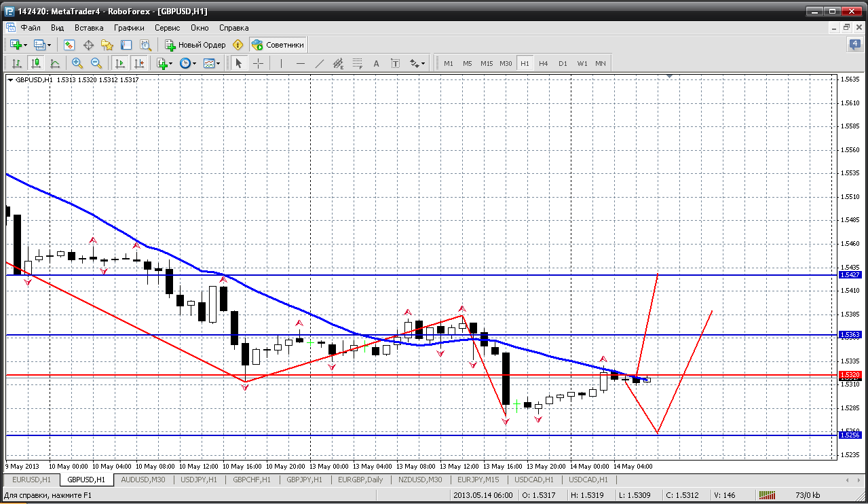Open the Strategy Tester magnifier icon
This screenshot has height=504, width=868.
coord(145,45)
